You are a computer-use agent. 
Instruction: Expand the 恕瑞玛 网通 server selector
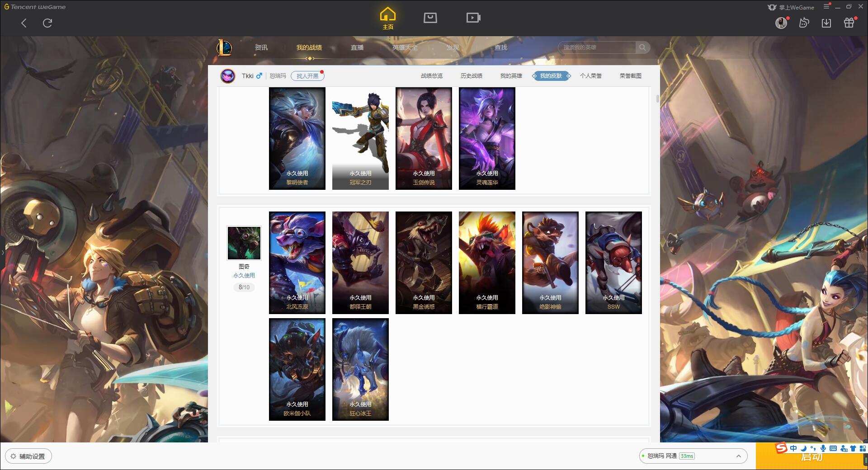click(x=693, y=456)
